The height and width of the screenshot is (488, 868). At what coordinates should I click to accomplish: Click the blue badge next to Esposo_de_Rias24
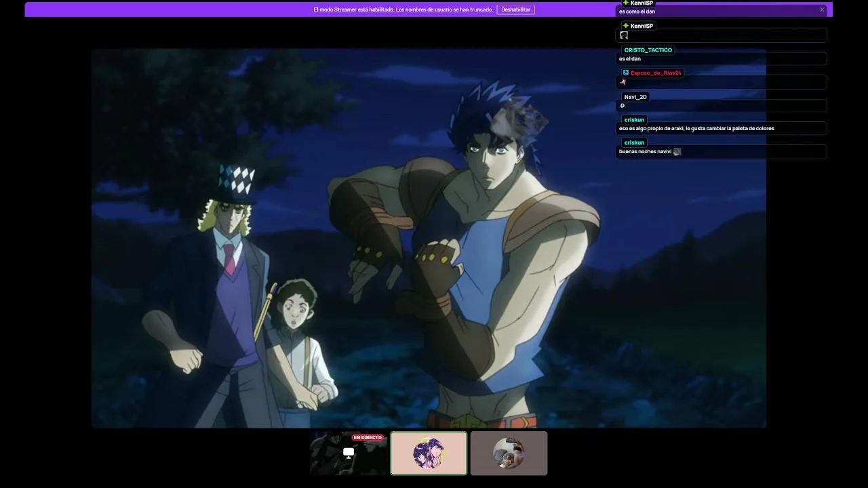[x=626, y=73]
